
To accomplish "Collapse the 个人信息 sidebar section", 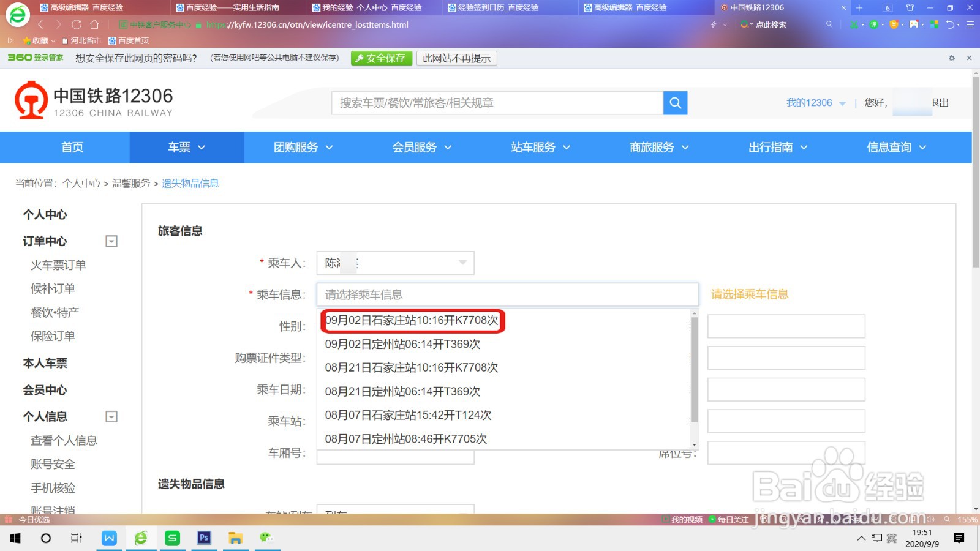I will tap(111, 417).
